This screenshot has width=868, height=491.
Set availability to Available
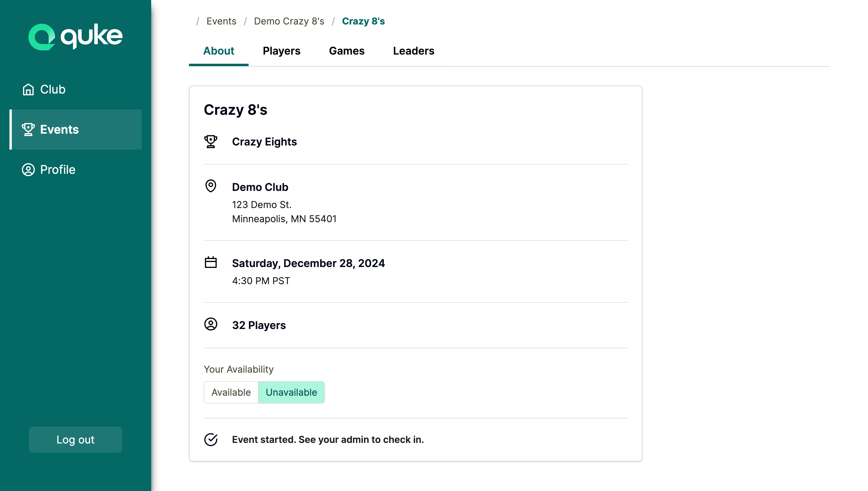[x=231, y=392]
